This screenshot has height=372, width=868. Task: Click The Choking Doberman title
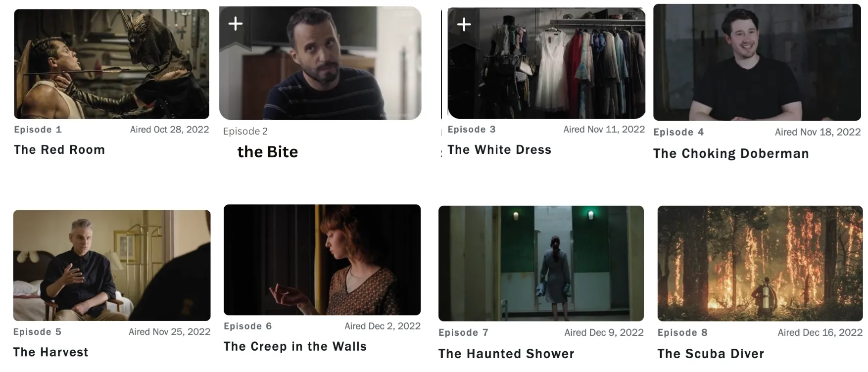coord(731,153)
